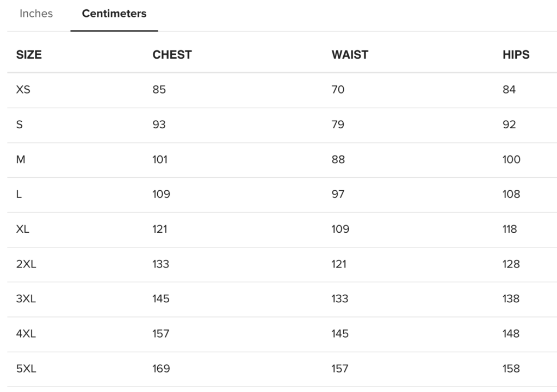Click the XS chest value 85
Image resolution: width=557 pixels, height=392 pixels.
[159, 90]
